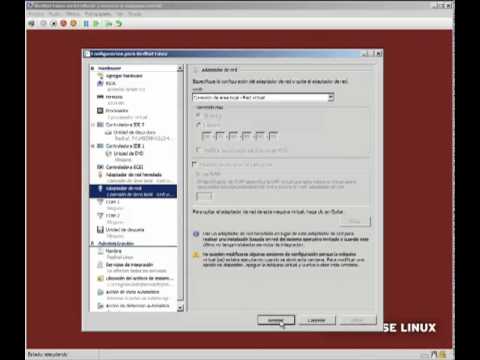Select the COM 1 port entry
The width and height of the screenshot is (480, 360).
pyautogui.click(x=112, y=202)
